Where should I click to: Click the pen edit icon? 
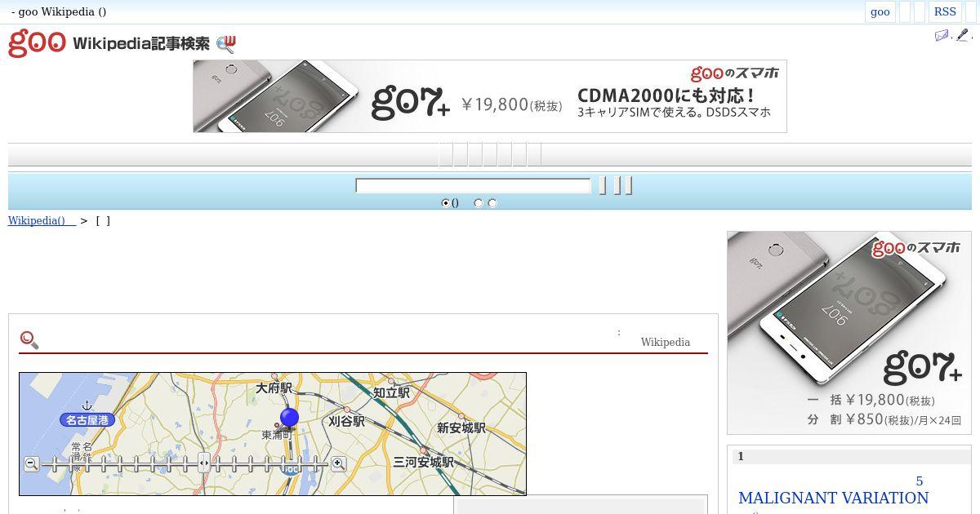pos(963,35)
